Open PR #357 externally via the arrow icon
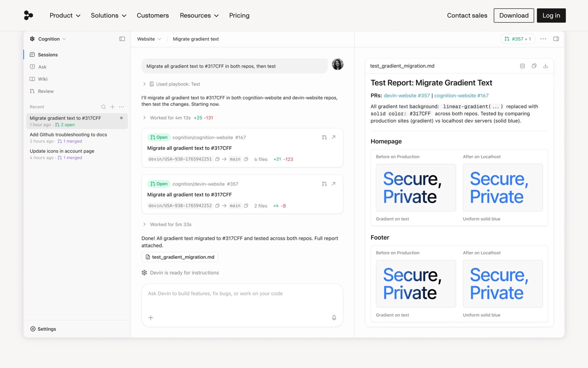The width and height of the screenshot is (588, 368). [334, 184]
